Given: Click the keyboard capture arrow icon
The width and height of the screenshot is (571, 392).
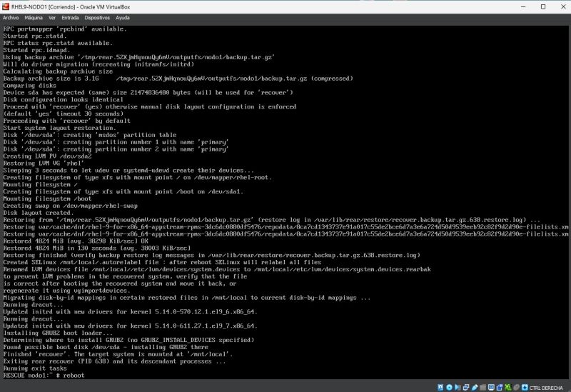Looking at the screenshot, I should click(525, 387).
